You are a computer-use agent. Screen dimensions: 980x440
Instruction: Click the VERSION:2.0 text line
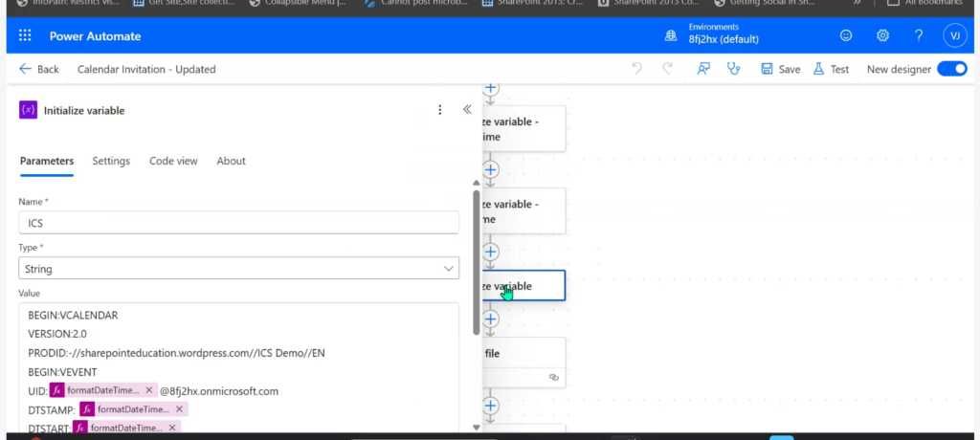tap(58, 335)
